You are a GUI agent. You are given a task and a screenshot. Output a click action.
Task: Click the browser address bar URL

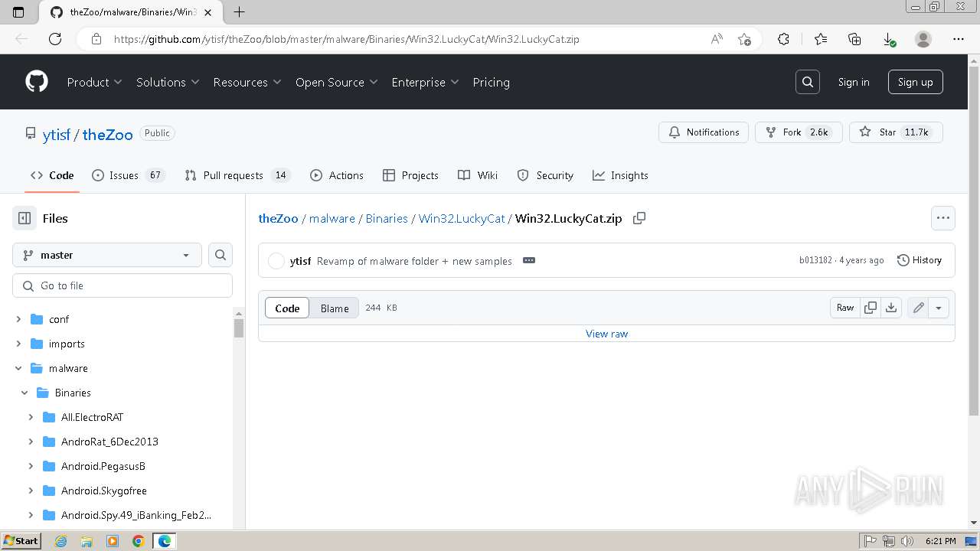click(346, 39)
